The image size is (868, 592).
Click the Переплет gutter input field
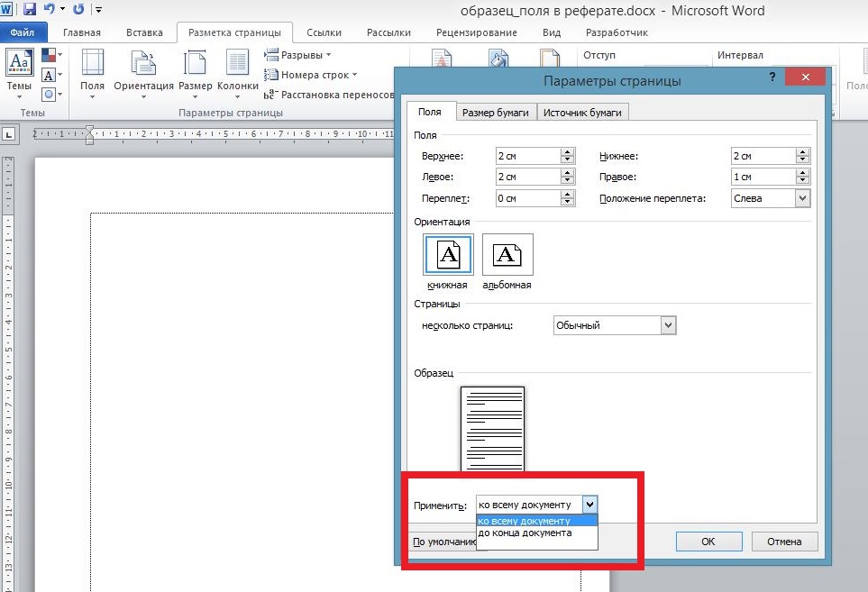point(528,198)
